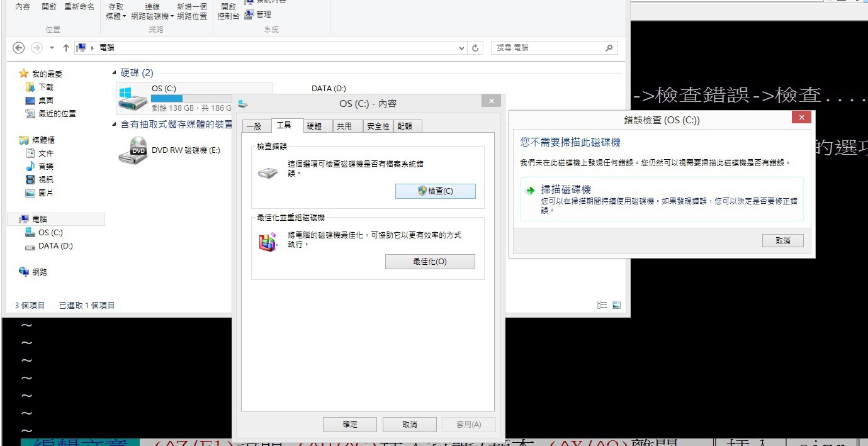
Task: Click the back arrow in Explorer
Action: (19, 48)
